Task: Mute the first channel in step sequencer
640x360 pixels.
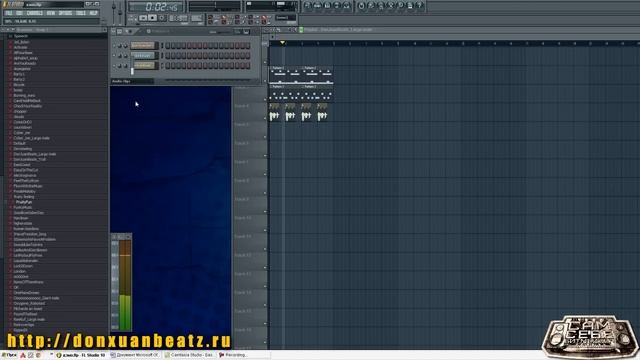Action: tap(114, 46)
